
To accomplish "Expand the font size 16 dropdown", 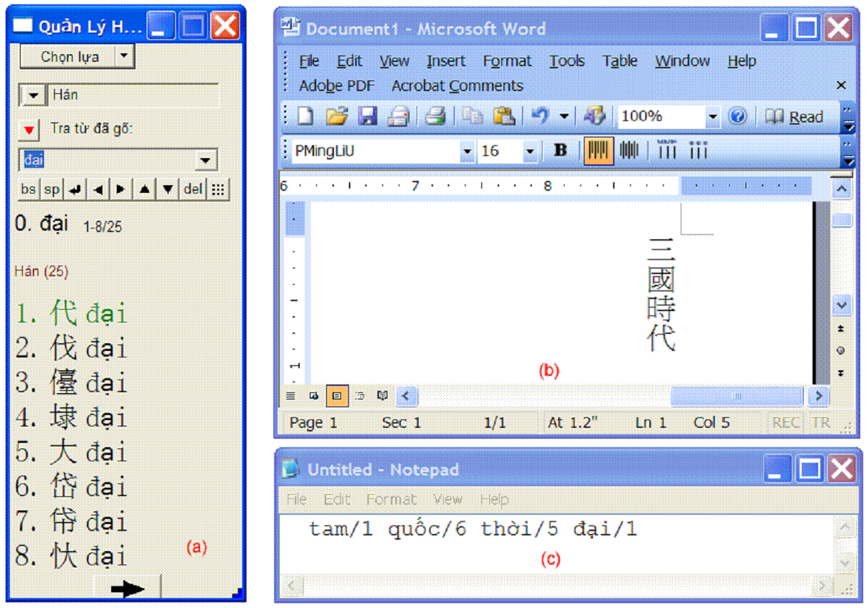I will point(530,152).
